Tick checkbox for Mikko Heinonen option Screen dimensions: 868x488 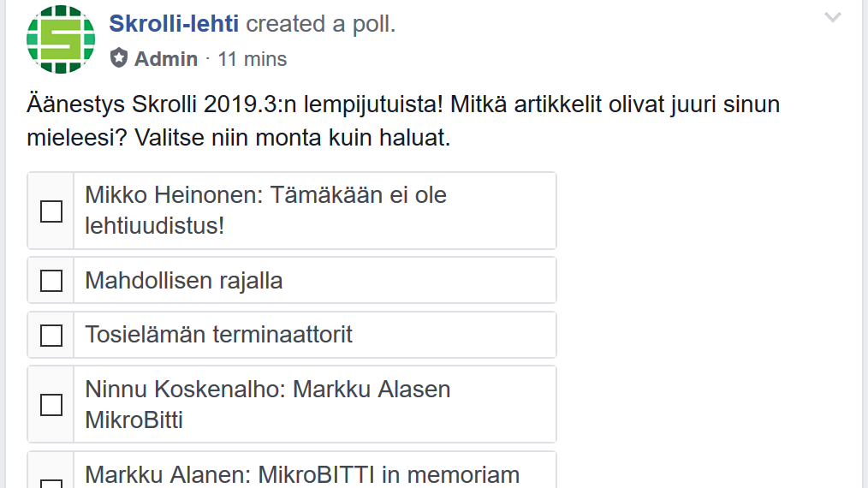[x=51, y=211]
